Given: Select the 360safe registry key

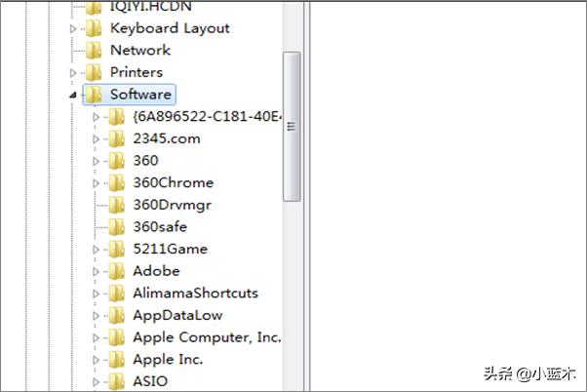Looking at the screenshot, I should pyautogui.click(x=161, y=226).
